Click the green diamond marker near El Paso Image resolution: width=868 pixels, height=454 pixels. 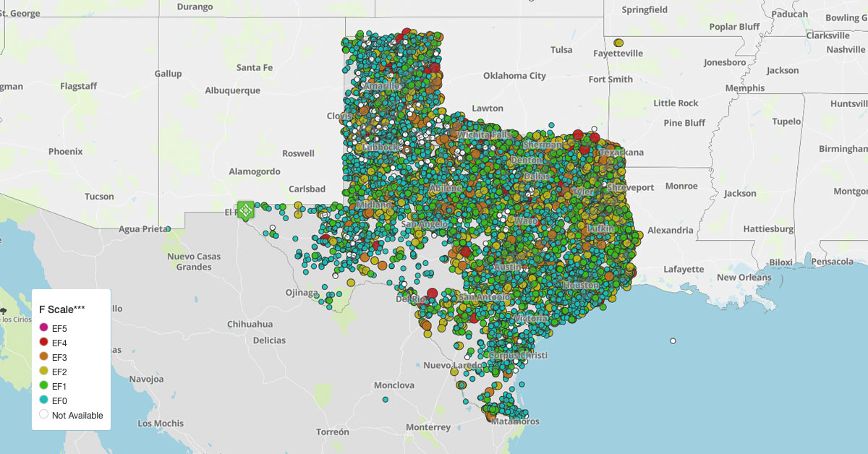[x=246, y=210]
